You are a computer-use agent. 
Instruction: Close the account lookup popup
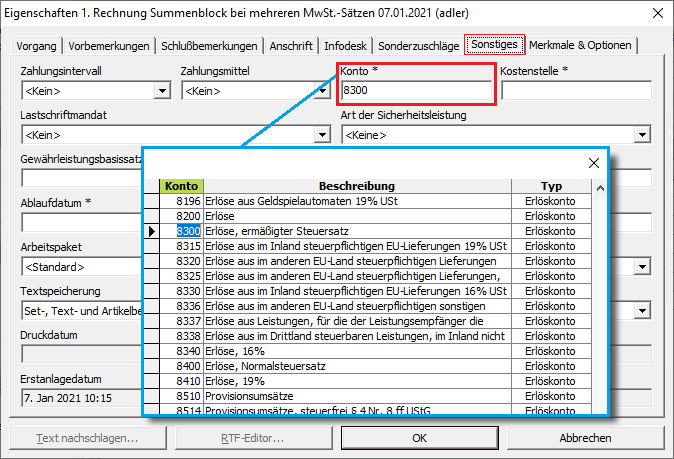pos(593,163)
